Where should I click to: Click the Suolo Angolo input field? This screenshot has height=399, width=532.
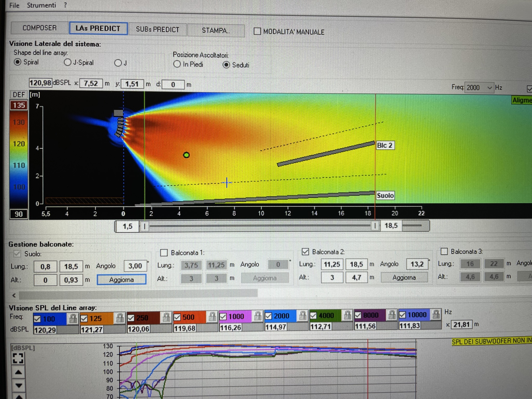[135, 266]
